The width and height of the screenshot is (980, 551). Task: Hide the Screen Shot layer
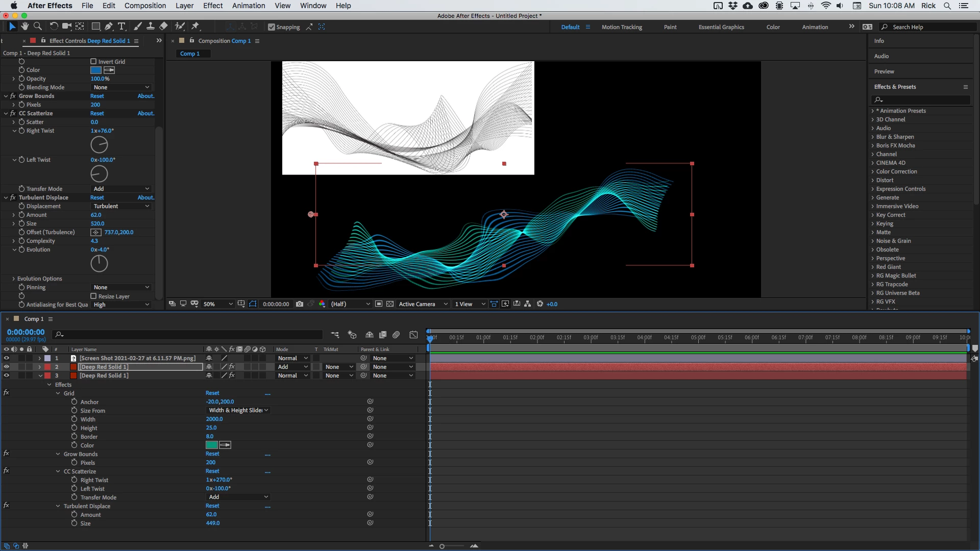coord(6,358)
